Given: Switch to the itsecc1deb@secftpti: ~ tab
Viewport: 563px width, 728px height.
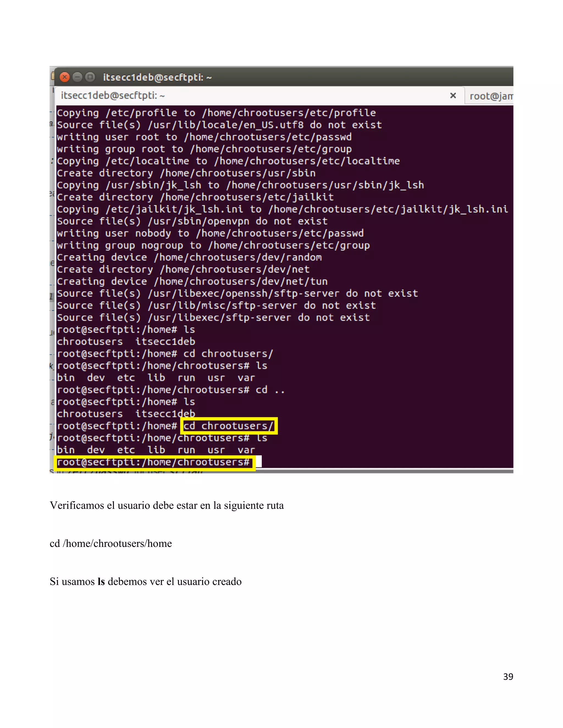Looking at the screenshot, I should point(113,96).
